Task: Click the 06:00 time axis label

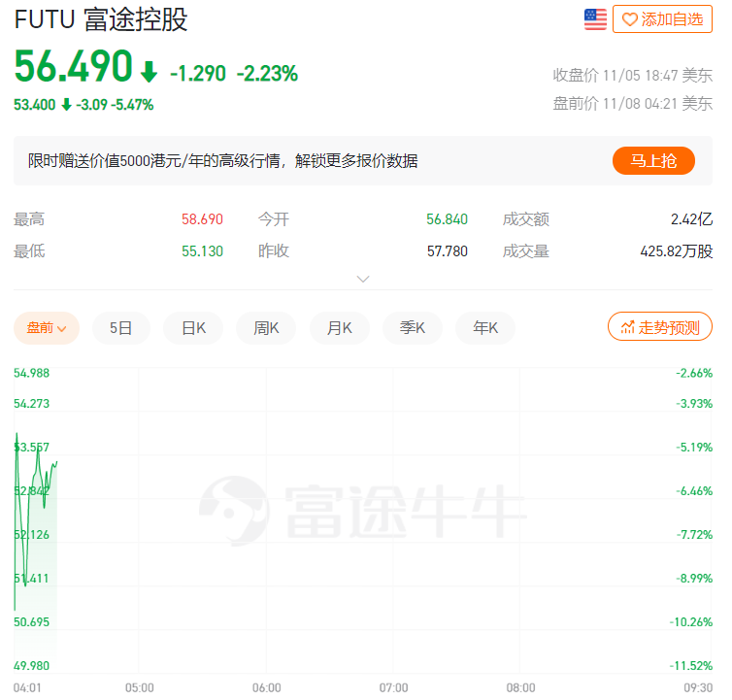Action: pos(267,687)
